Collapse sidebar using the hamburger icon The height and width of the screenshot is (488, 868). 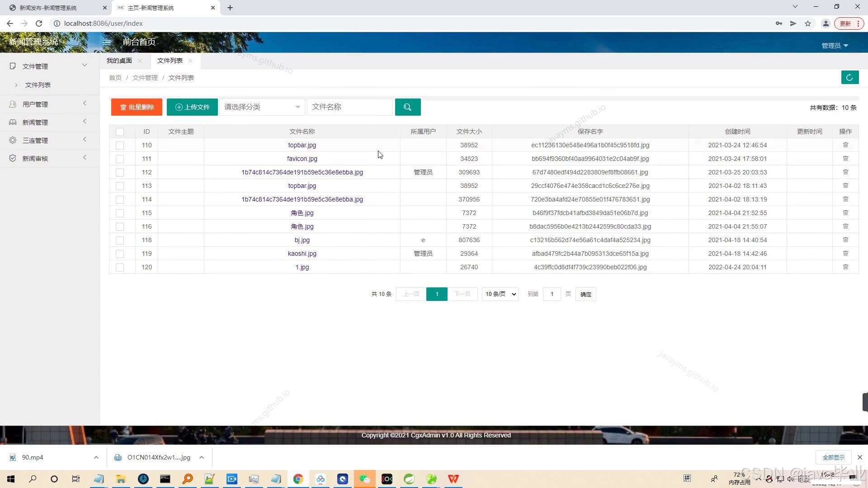(x=107, y=42)
